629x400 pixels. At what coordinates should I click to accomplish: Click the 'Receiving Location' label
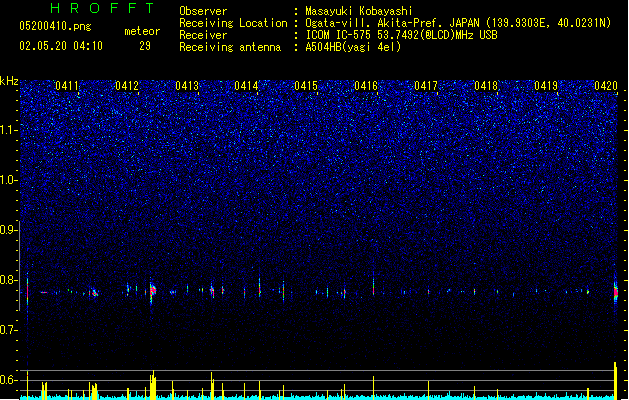(233, 23)
